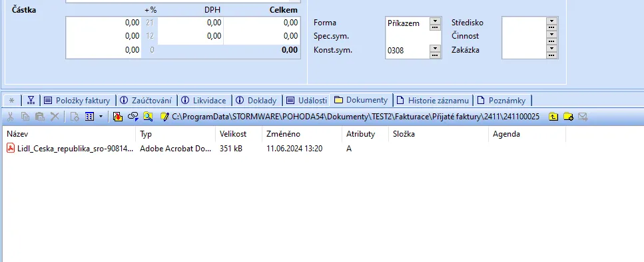This screenshot has height=262, width=644.
Task: Click the asterisk tab at far left
Action: 11,101
